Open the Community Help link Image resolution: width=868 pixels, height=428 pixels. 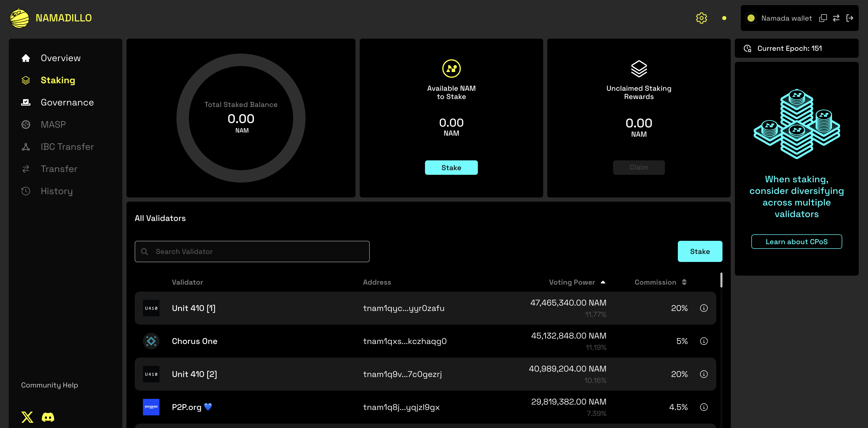[50, 385]
